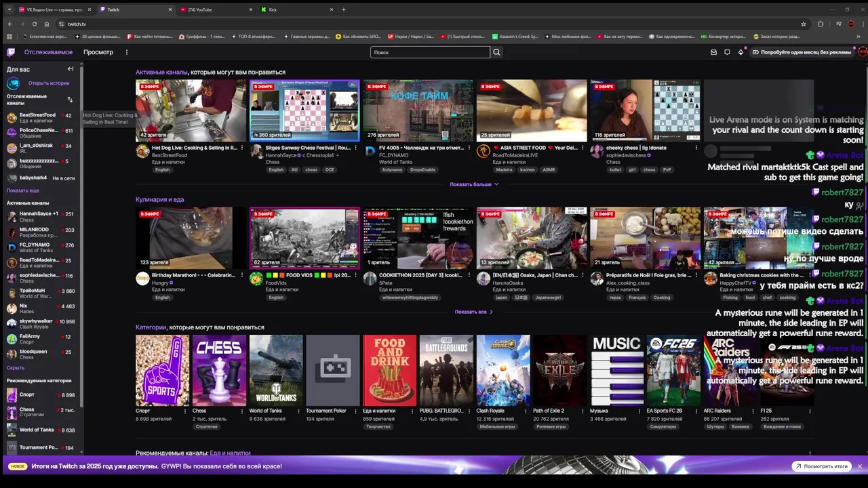Close the Twitch browser tab
This screenshot has width=868, height=488.
(x=170, y=9)
